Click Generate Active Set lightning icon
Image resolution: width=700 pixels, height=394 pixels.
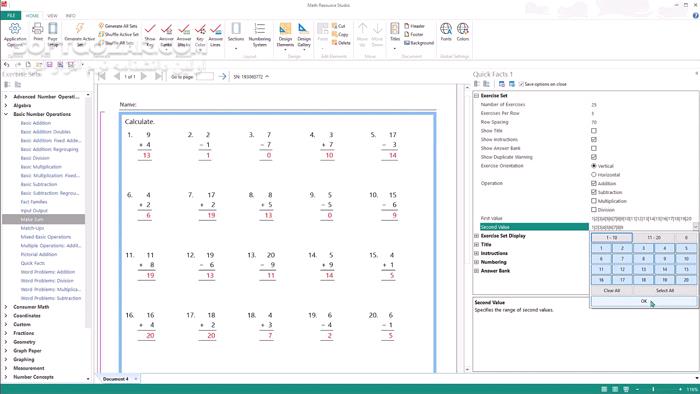coord(79,29)
